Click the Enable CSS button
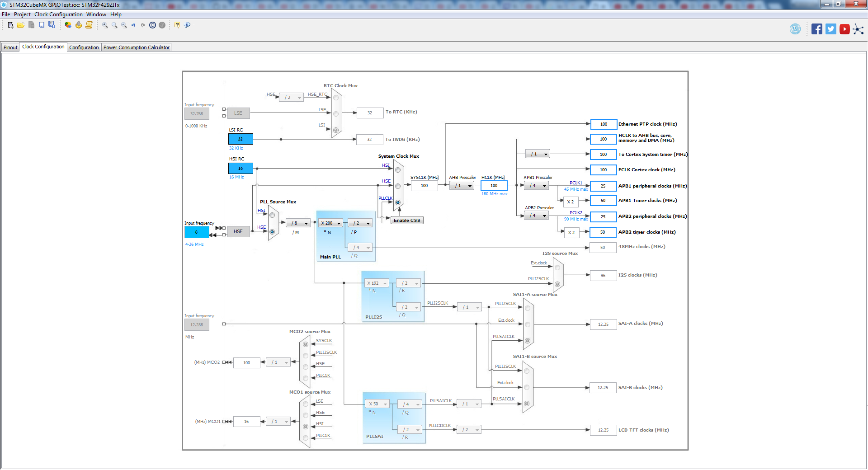The image size is (868, 470). click(407, 221)
